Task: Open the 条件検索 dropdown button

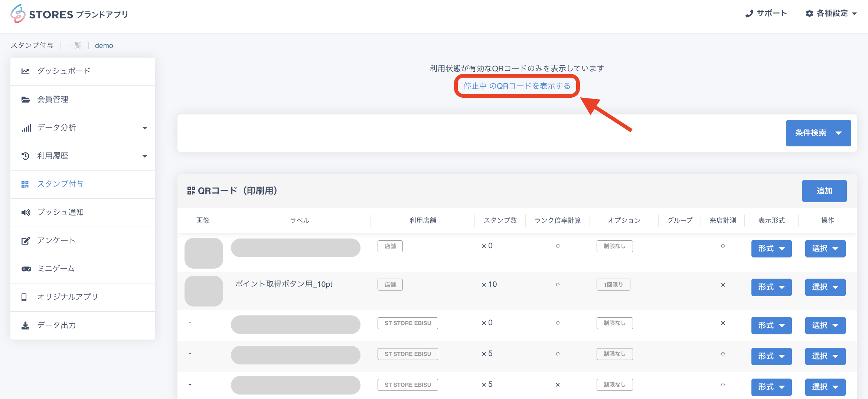Action: [818, 133]
